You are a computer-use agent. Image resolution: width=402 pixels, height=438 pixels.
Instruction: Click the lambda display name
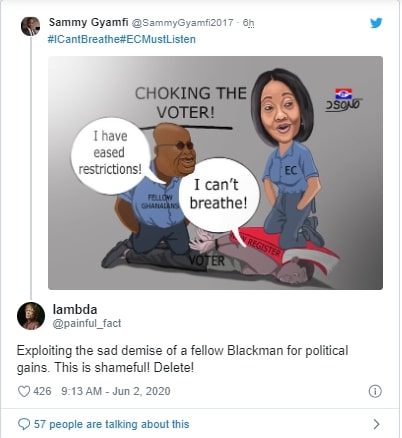[x=75, y=309]
